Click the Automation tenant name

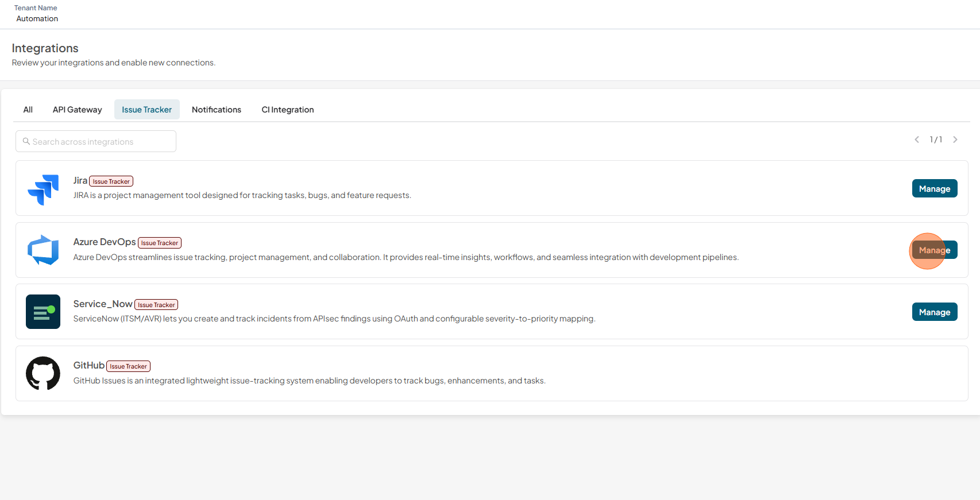pyautogui.click(x=37, y=19)
